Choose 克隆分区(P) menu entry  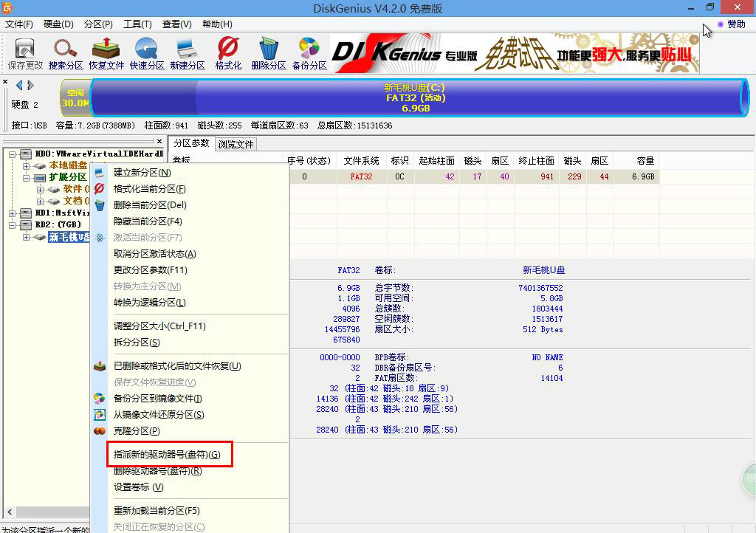(x=137, y=431)
